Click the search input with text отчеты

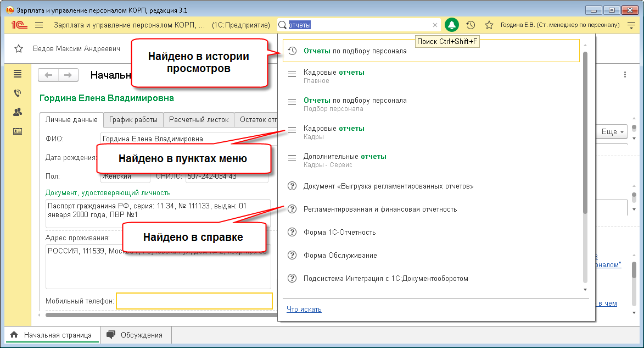pyautogui.click(x=360, y=25)
